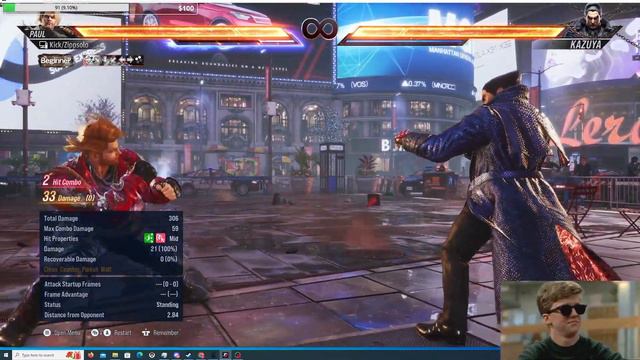The image size is (640, 360).
Task: Click the taskbar search box
Action: 47,355
